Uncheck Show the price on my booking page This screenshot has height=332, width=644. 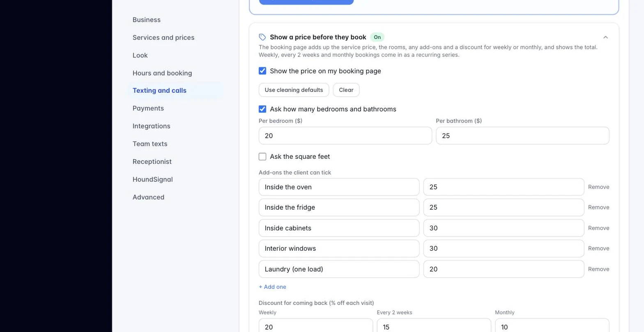[x=262, y=71]
